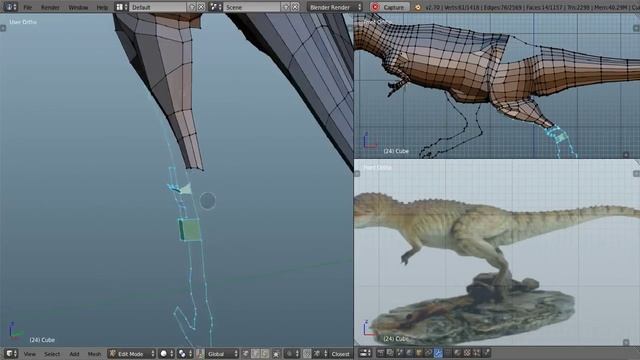Open the Properties editor type selector
This screenshot has height=360, width=640.
click(x=365, y=353)
